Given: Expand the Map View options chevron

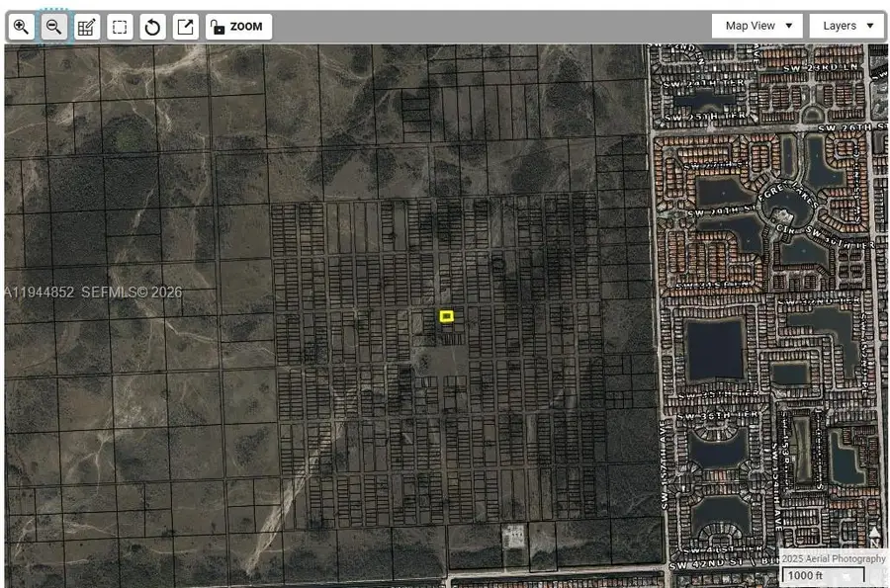Looking at the screenshot, I should [x=788, y=25].
